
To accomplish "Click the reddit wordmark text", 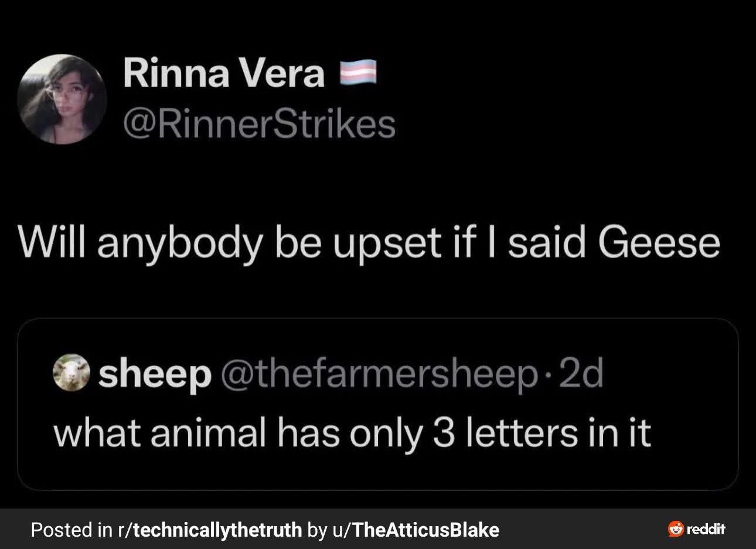I will 706,529.
